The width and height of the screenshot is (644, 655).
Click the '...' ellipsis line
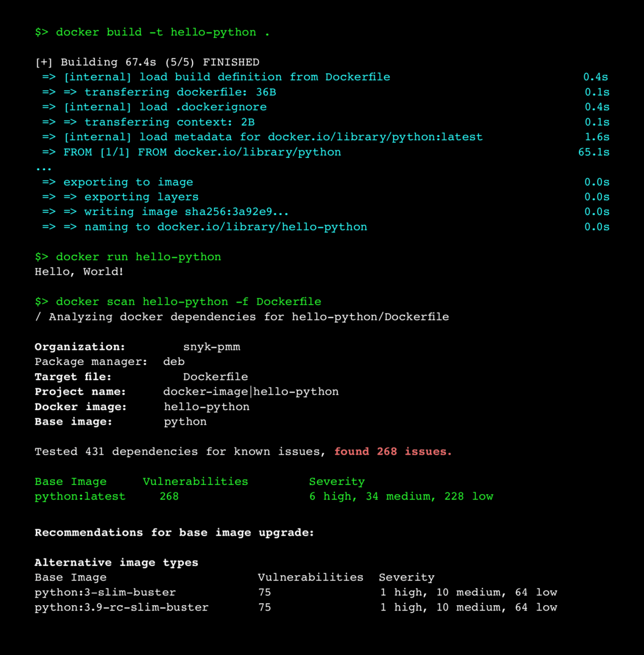44,169
